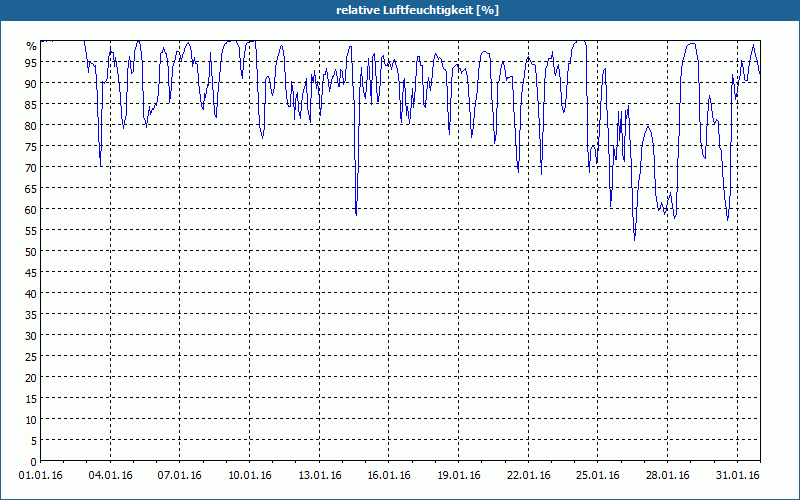800x500 pixels.
Task: Select the x-axis date label 01.01.16
Action: tap(41, 476)
